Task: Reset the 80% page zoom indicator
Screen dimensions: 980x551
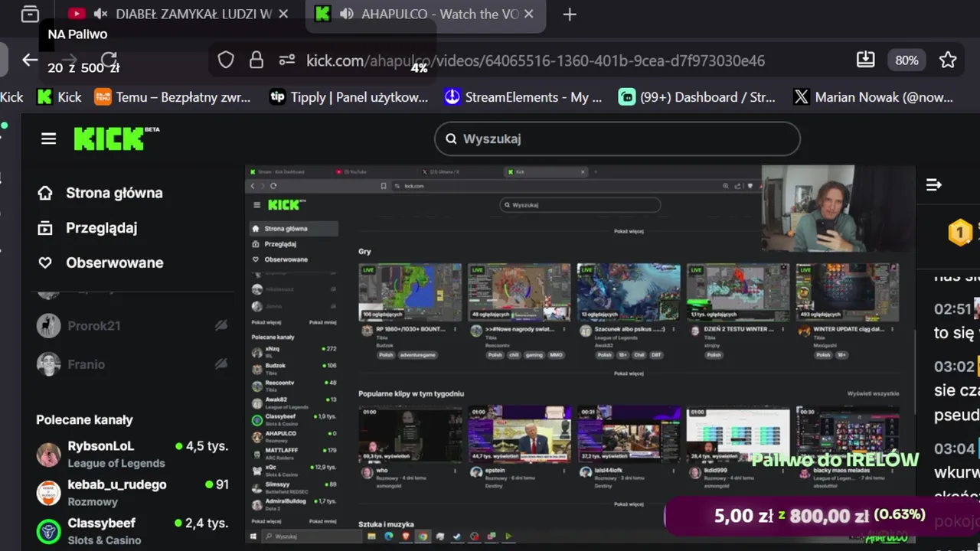Action: coord(906,60)
